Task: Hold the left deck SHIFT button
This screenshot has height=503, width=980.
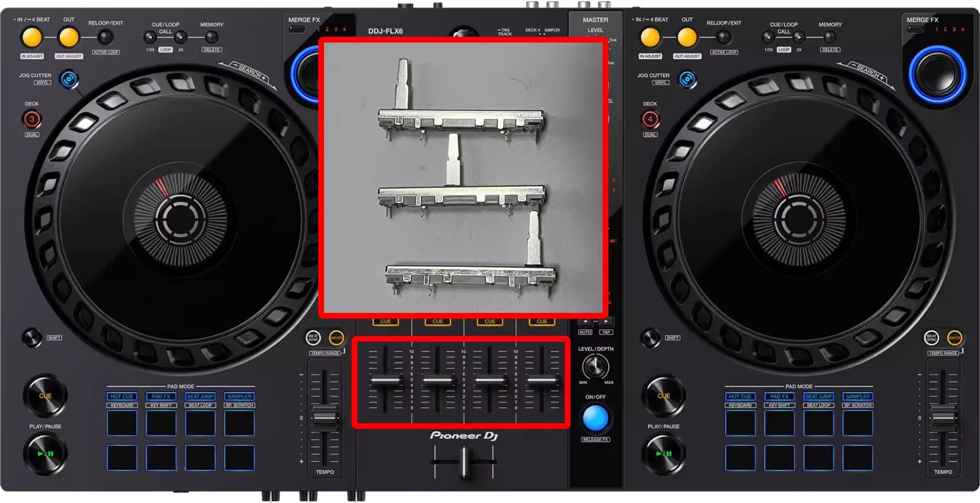Action: point(32,338)
